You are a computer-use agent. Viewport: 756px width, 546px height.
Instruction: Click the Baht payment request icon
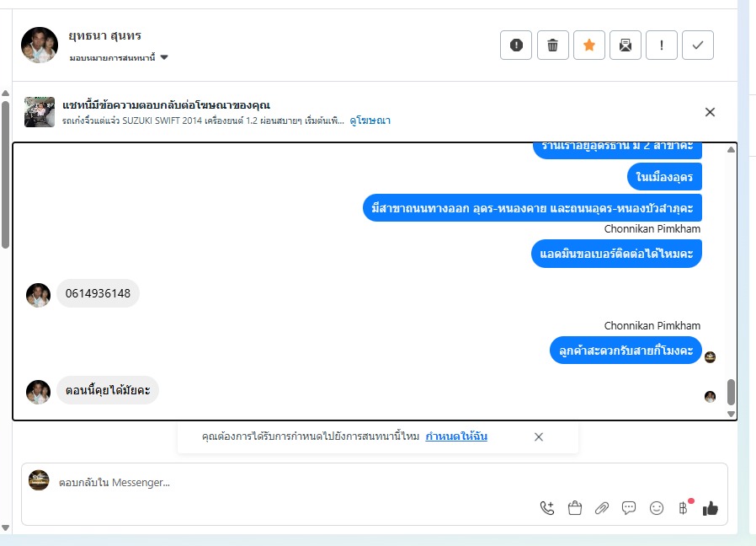tap(684, 508)
